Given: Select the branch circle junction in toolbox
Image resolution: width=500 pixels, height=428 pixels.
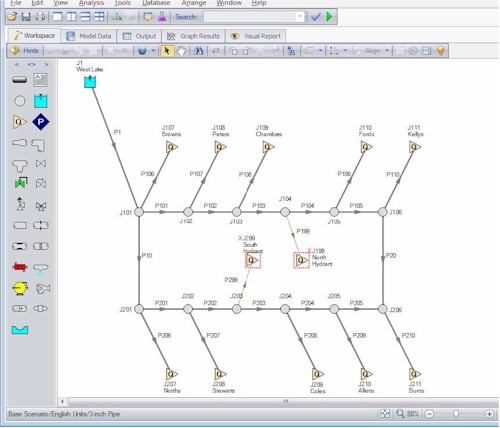Looking at the screenshot, I should click(20, 101).
